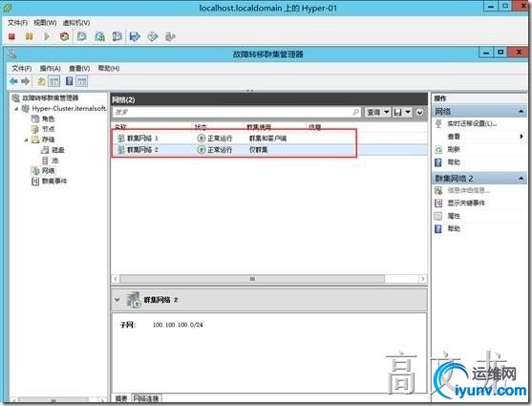This screenshot has width=532, height=406.
Task: Connect the CD/DVD device toolbar icon
Action: pyautogui.click(x=152, y=36)
